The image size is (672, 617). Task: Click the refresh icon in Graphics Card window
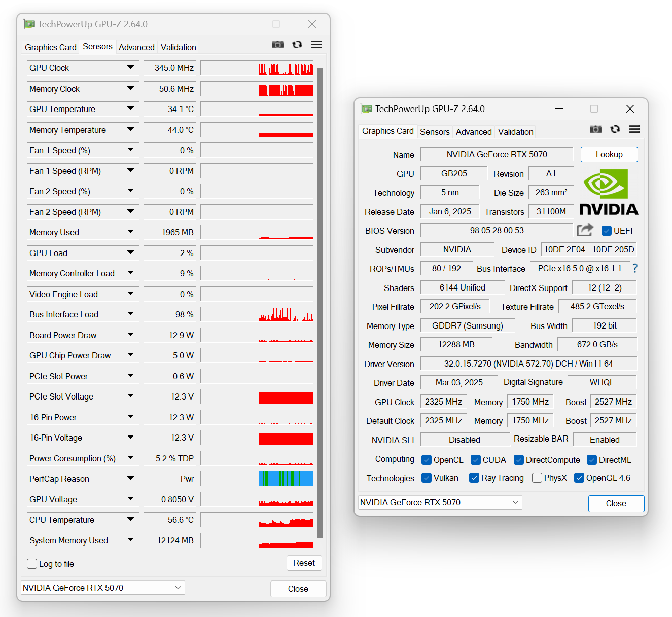[615, 129]
